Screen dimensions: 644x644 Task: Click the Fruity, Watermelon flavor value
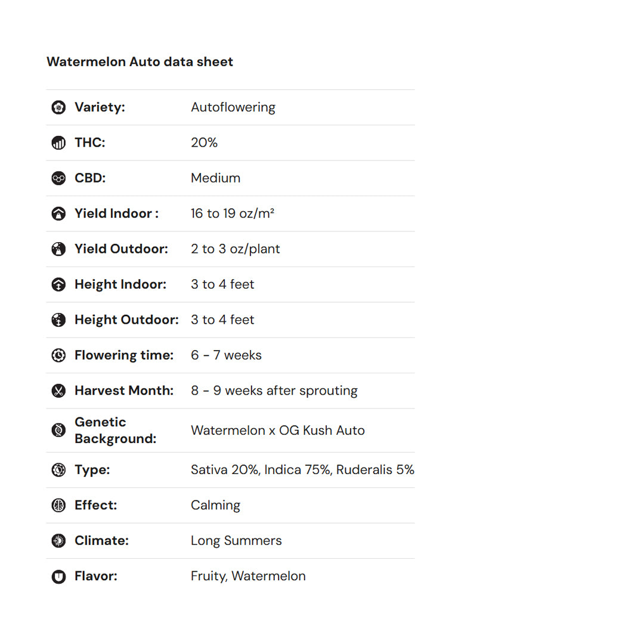tap(248, 577)
